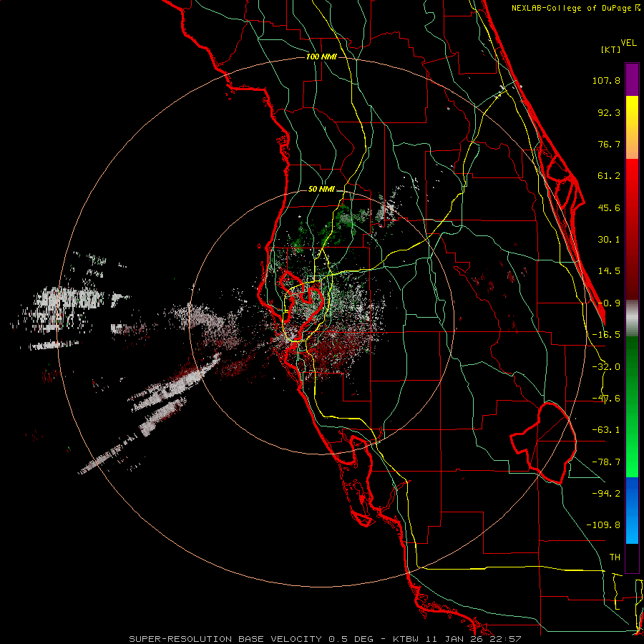Click the -63.1 legend value
This screenshot has width=644, height=644.
[x=606, y=430]
